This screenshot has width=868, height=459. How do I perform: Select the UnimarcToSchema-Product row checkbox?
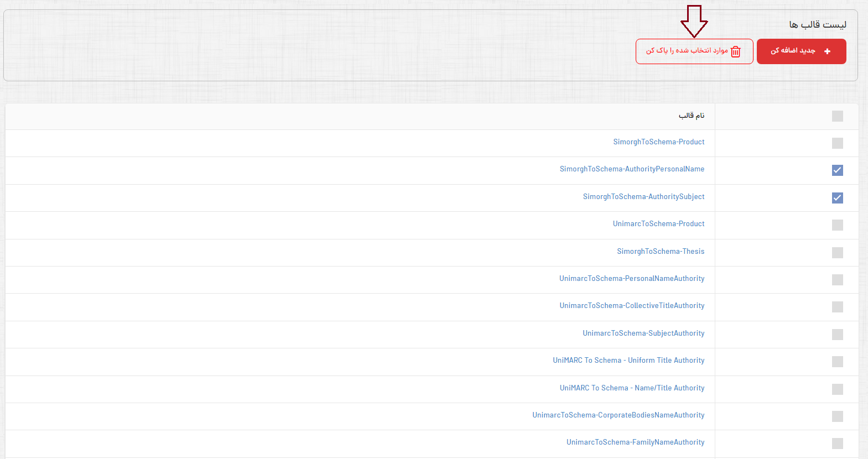click(x=837, y=225)
